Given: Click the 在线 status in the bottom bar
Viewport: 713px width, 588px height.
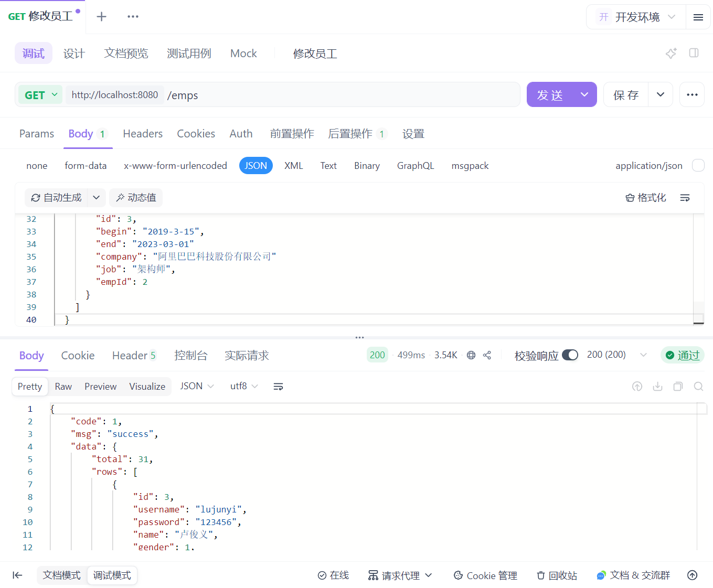Looking at the screenshot, I should 333,575.
